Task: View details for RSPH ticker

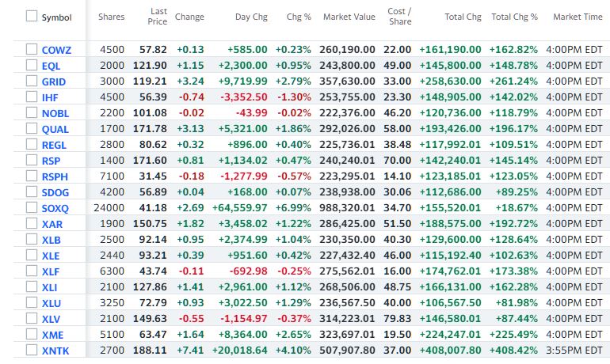Action: [x=55, y=176]
